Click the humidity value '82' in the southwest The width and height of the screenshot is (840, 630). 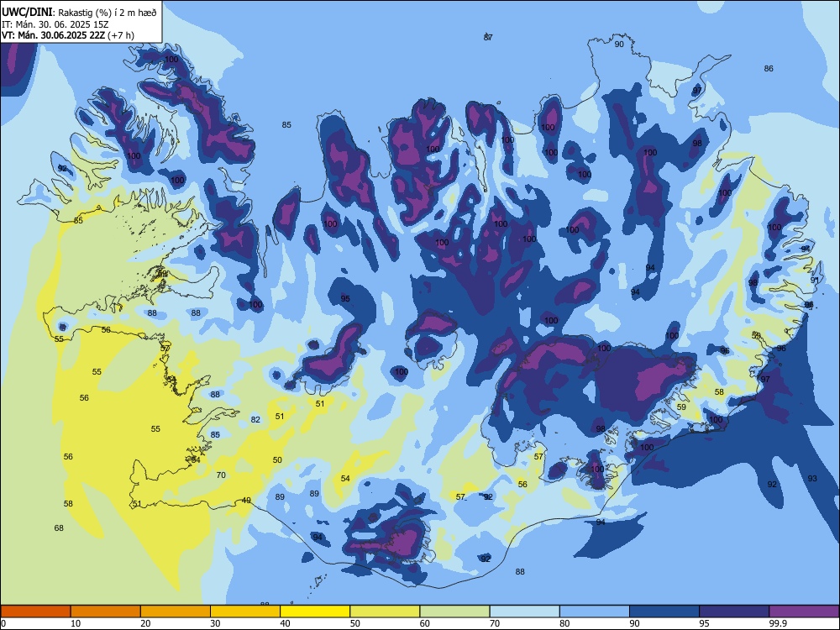click(255, 419)
